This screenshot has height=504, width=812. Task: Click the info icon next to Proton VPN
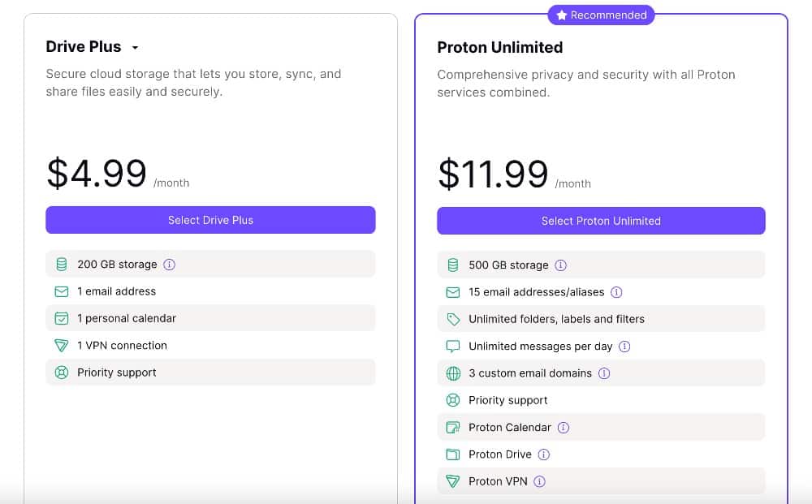pyautogui.click(x=540, y=481)
